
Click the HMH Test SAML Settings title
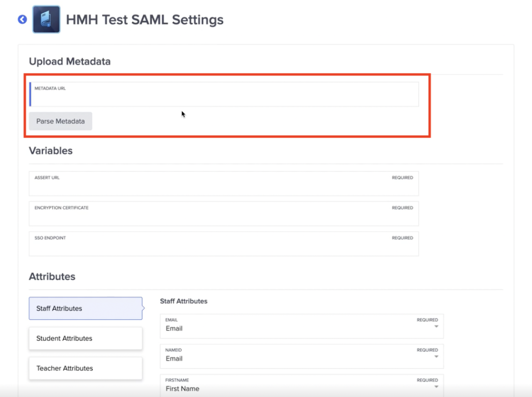[x=145, y=19]
